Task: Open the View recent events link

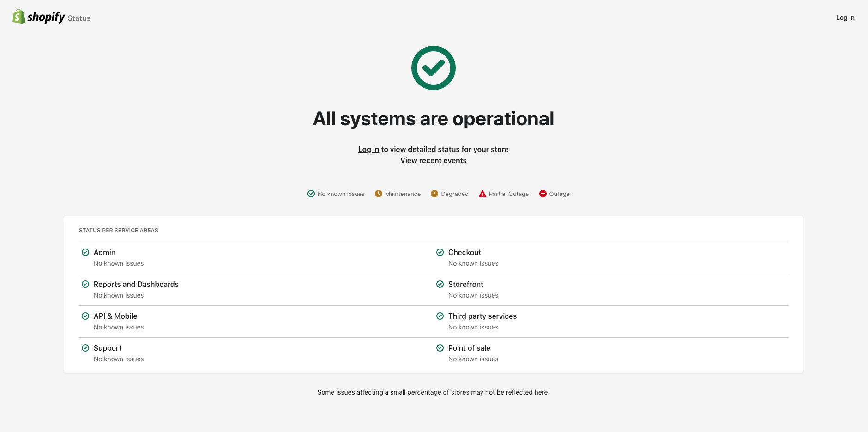Action: pyautogui.click(x=434, y=160)
